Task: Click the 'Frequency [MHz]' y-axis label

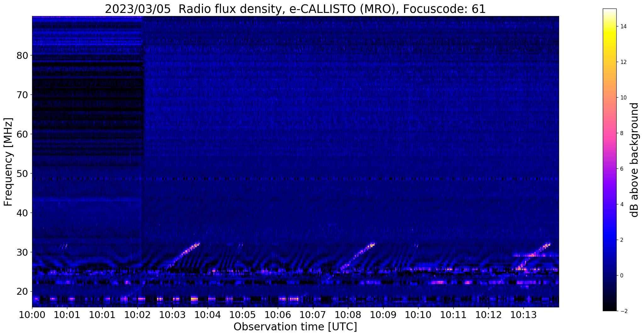Action: [8, 162]
